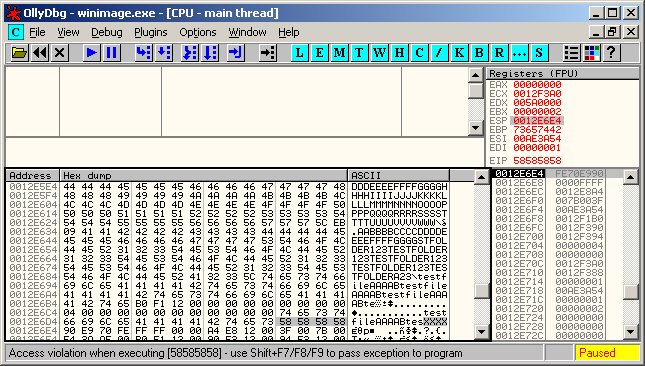The image size is (645, 366).
Task: Click the cyan C system menu icon
Action: (x=16, y=32)
